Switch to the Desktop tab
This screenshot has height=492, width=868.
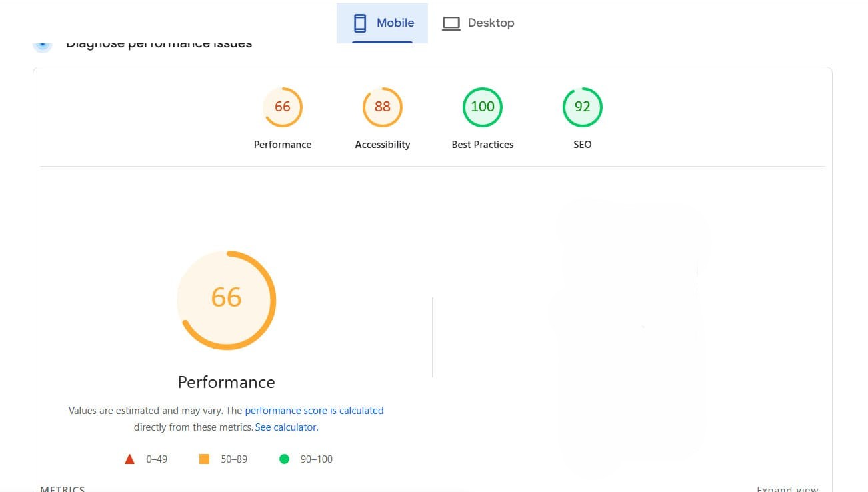click(477, 22)
